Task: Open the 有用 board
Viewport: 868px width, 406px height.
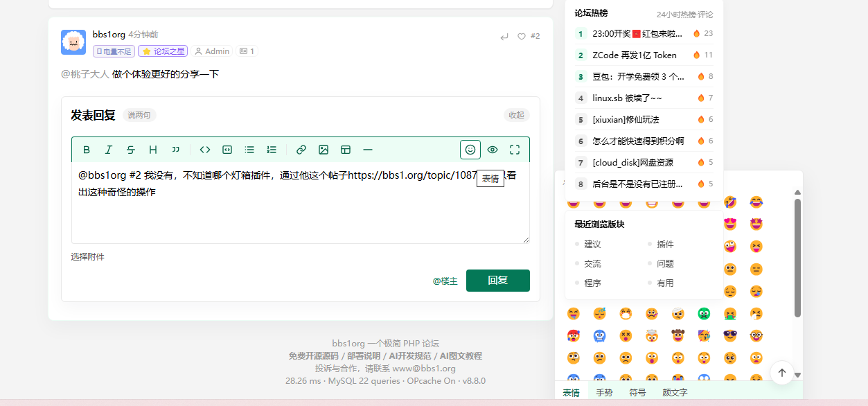Action: click(665, 283)
